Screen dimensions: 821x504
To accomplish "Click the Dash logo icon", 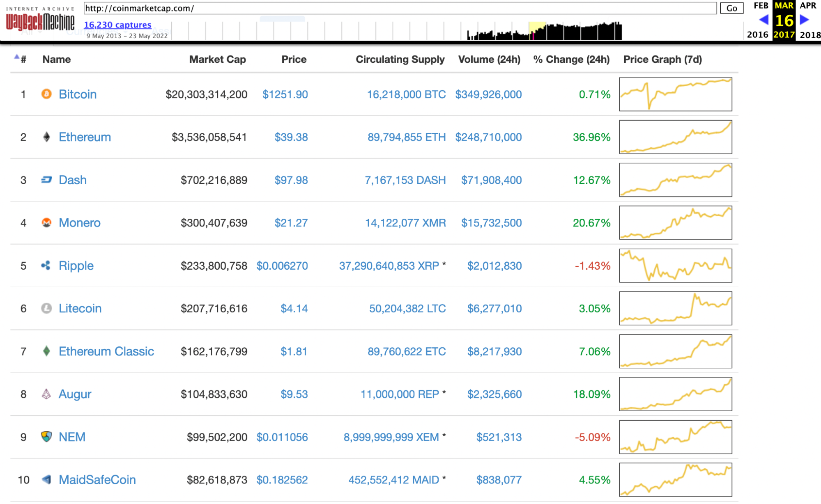I will coord(46,180).
